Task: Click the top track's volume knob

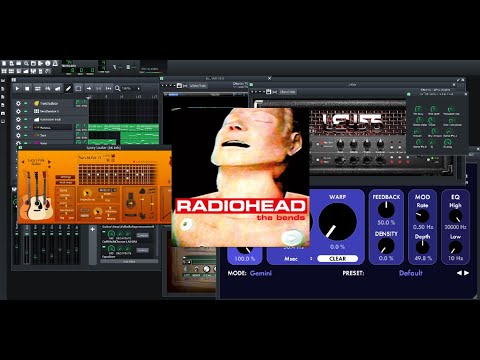Action: pos(78,102)
